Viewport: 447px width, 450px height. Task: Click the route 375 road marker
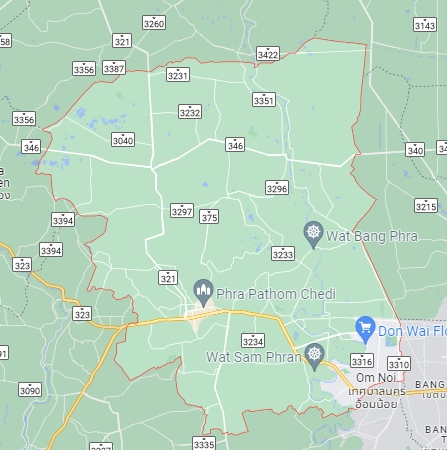tap(209, 217)
